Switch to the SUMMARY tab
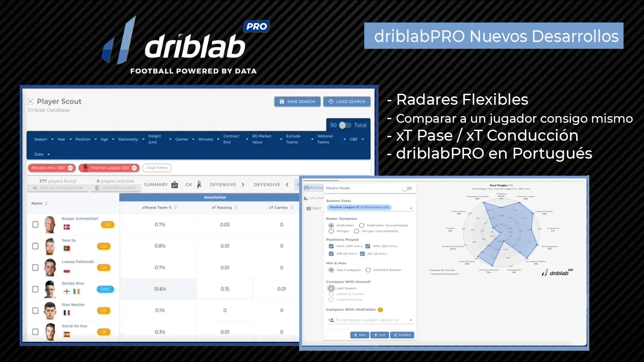Screen dimensions: 644x362 pyautogui.click(x=161, y=185)
